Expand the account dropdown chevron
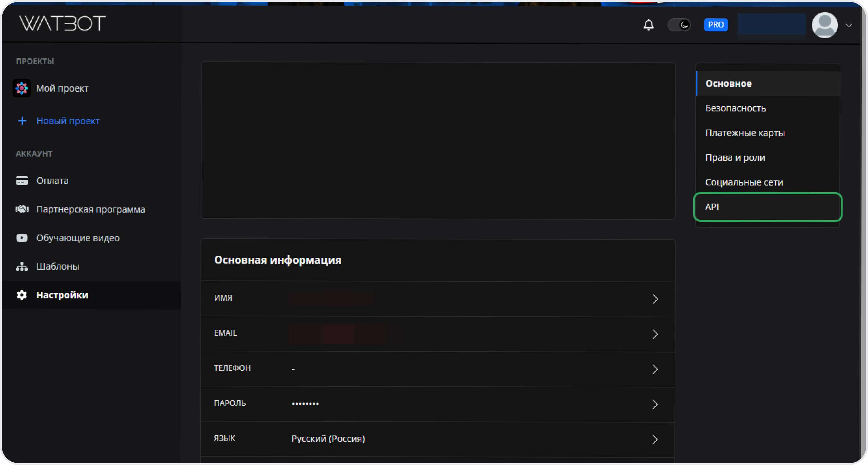The image size is (868, 465). pos(849,25)
